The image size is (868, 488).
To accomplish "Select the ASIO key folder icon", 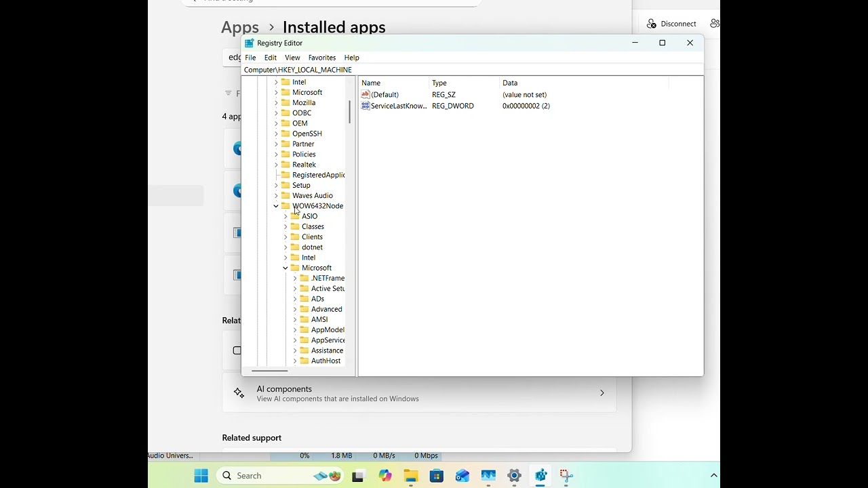I will click(x=295, y=216).
